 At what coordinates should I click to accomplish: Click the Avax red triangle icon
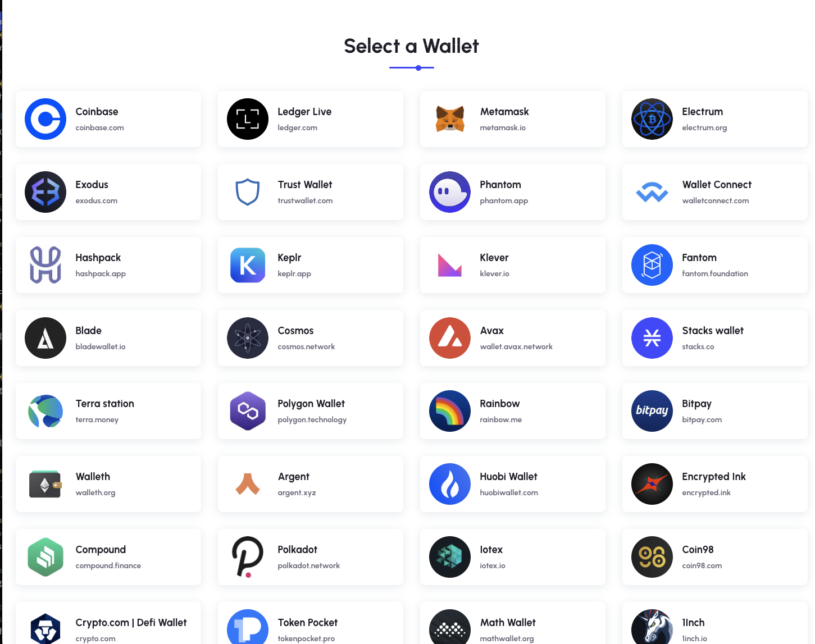pyautogui.click(x=450, y=338)
